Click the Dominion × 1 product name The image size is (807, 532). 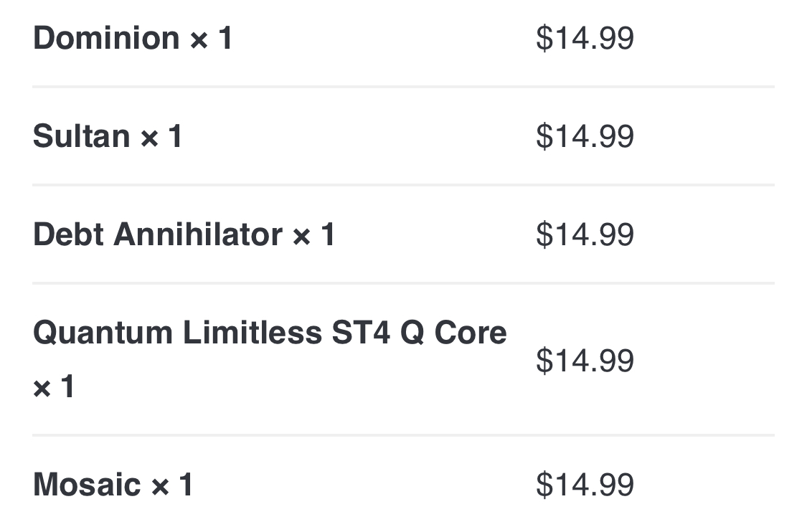132,38
